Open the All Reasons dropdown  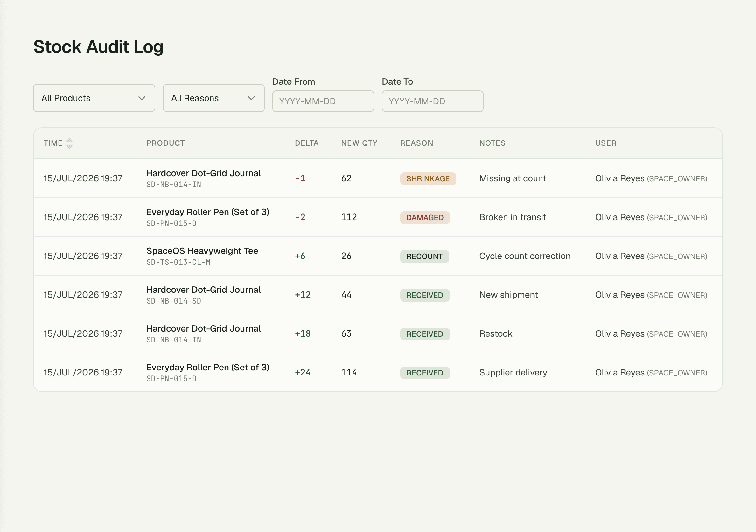(214, 98)
